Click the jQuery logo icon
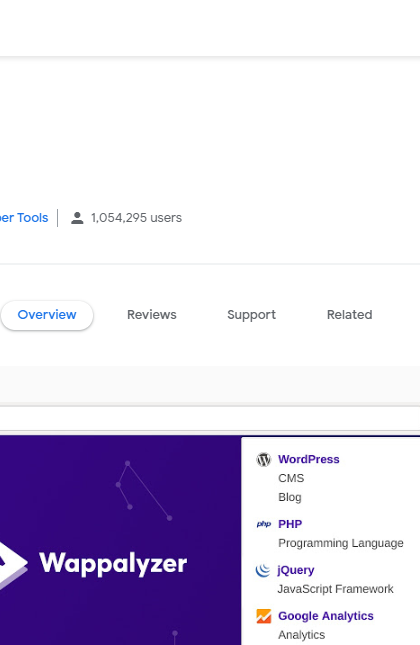Screen dimensions: 420x645 (263, 570)
